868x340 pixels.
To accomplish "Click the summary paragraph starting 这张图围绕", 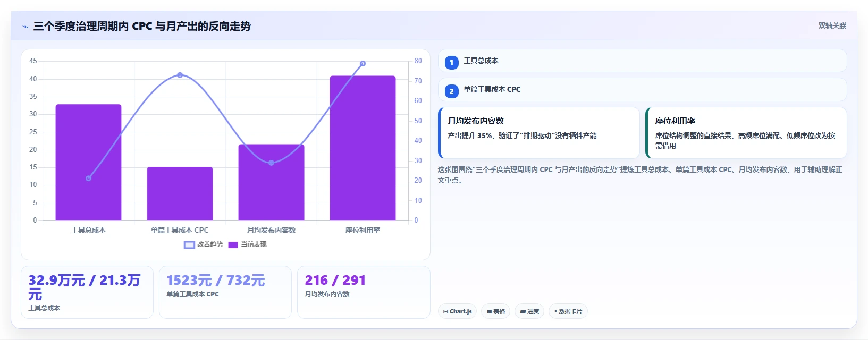I will pyautogui.click(x=640, y=175).
